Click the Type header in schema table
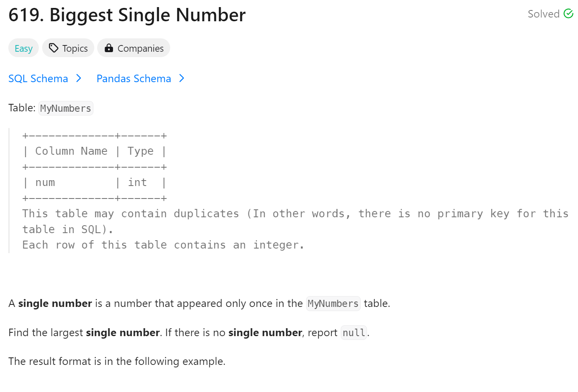The height and width of the screenshot is (392, 578). [141, 151]
